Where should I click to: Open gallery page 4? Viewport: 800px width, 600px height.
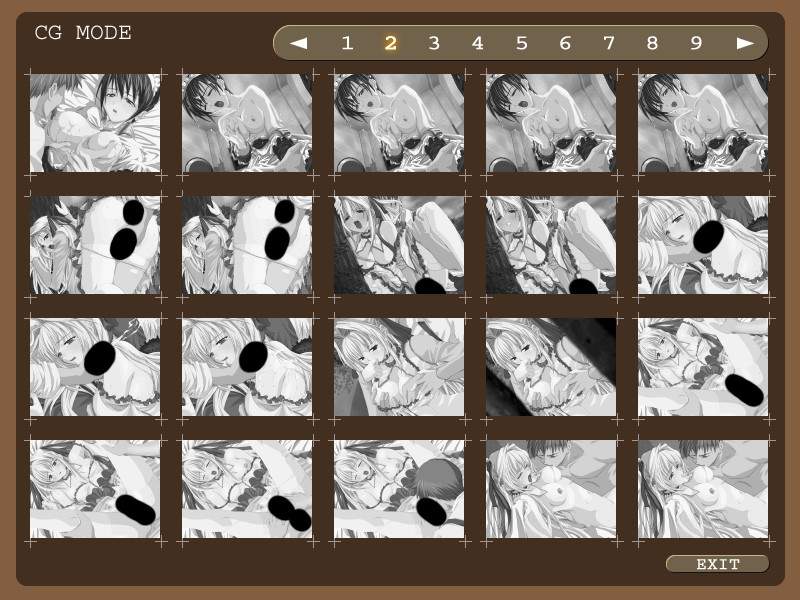pyautogui.click(x=478, y=43)
